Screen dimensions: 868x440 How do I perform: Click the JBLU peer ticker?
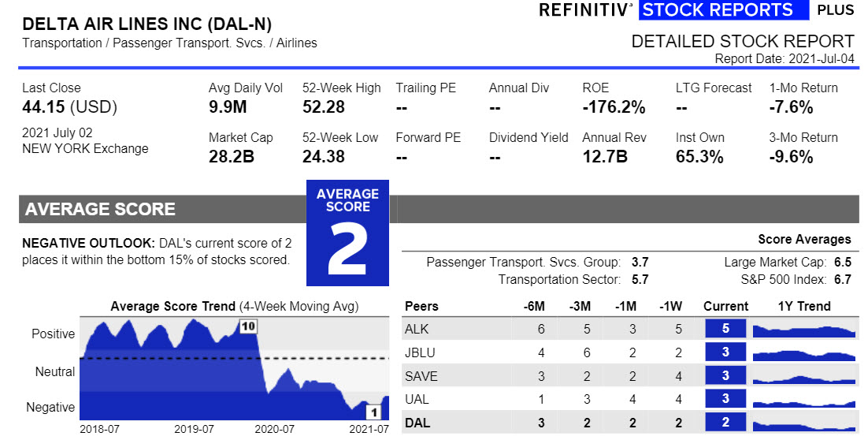click(x=420, y=352)
